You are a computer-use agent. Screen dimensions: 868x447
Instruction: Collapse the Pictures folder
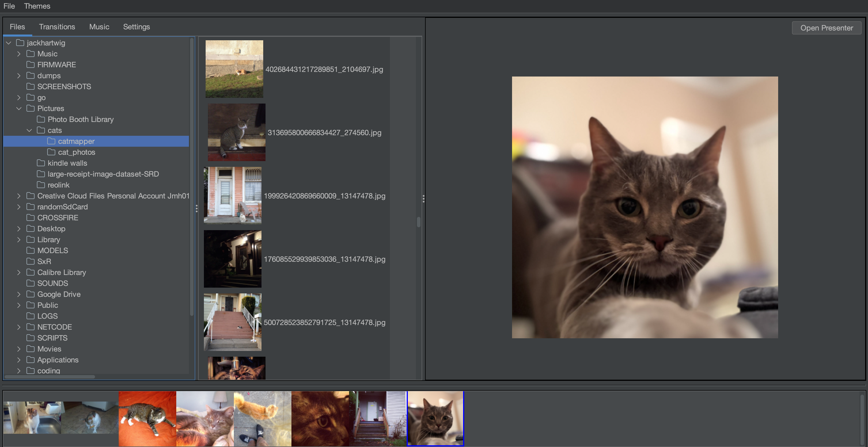(19, 108)
